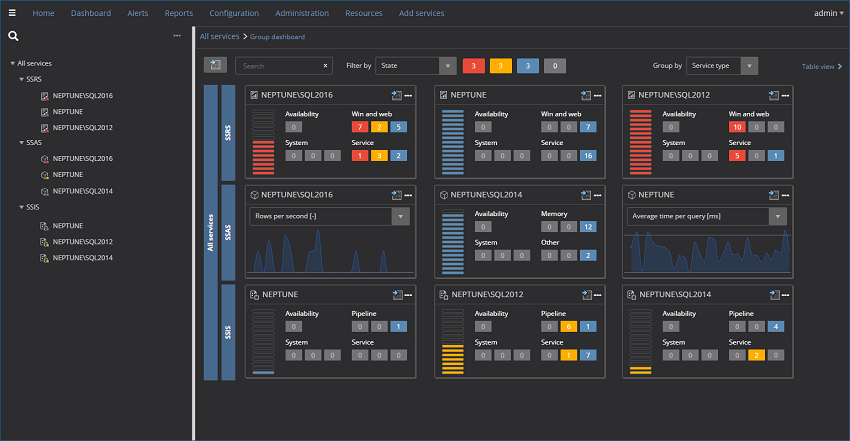Open NEPTUNE\SQL2012 SSRS card drill-in icon
This screenshot has height=441, width=850.
[774, 95]
